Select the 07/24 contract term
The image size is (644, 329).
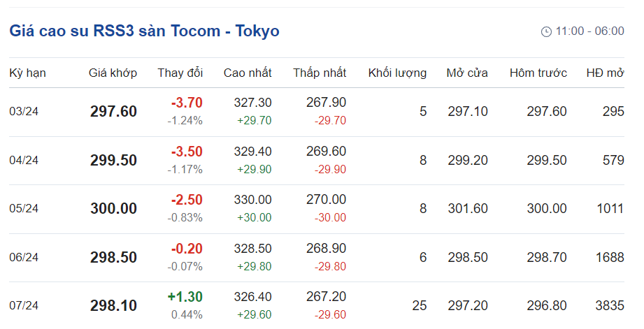click(24, 306)
